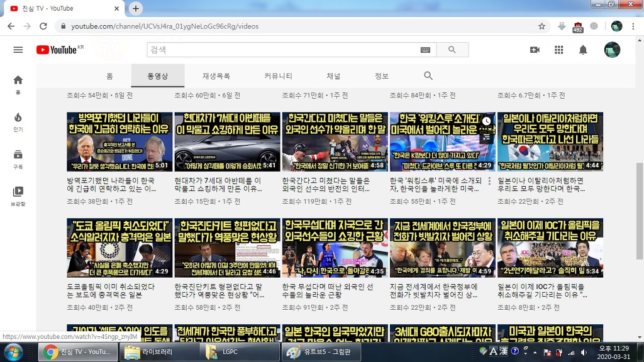
Task: Click the on-screen keyboard icon in search box
Action: 425,50
